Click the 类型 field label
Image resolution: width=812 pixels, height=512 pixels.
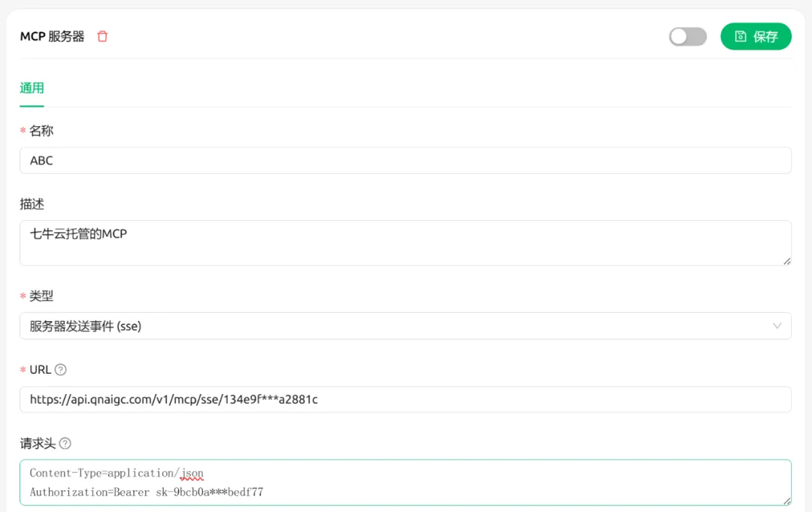tap(41, 295)
